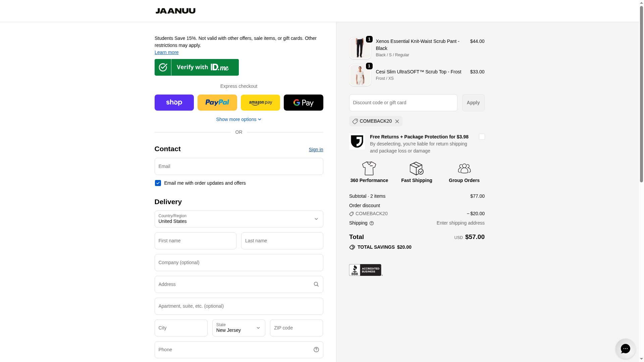
Task: Pay with Google Pay
Action: pyautogui.click(x=303, y=103)
